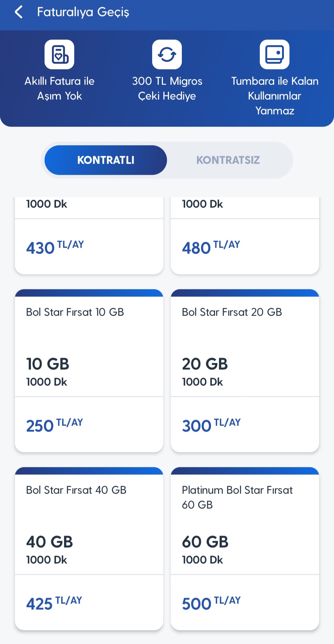The width and height of the screenshot is (334, 644).
Task: Tap the Akıllı Fatura ile Aşım Yok text
Action: click(59, 88)
